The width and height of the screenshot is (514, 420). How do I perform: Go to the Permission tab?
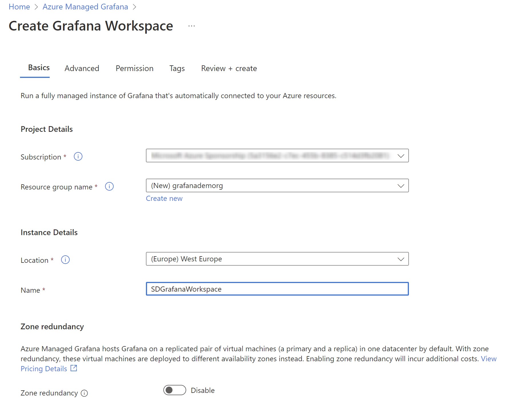[134, 68]
